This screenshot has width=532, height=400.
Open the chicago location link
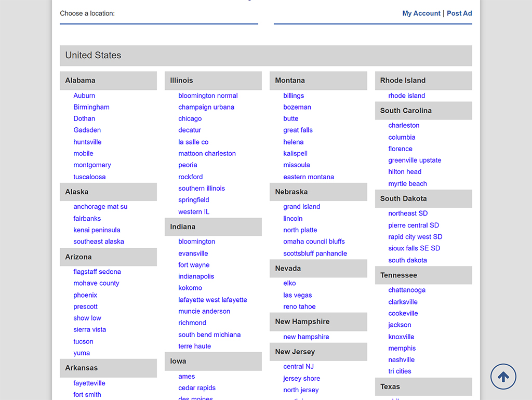[x=190, y=118]
